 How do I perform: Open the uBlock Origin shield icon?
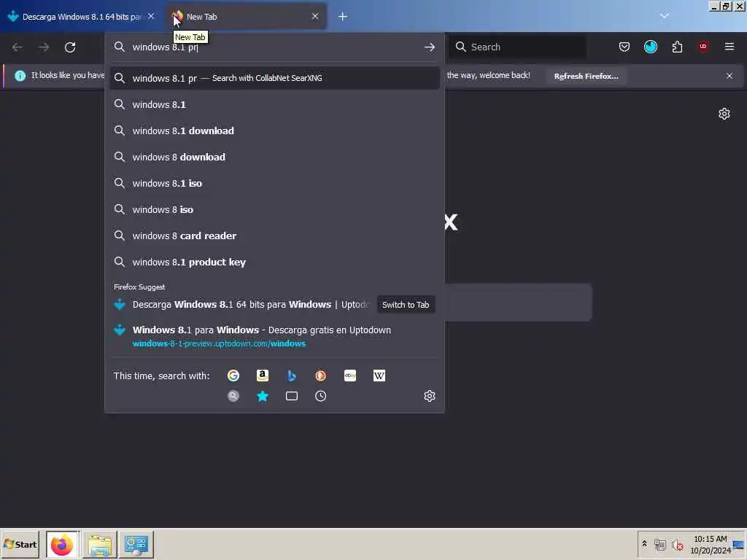tap(703, 46)
